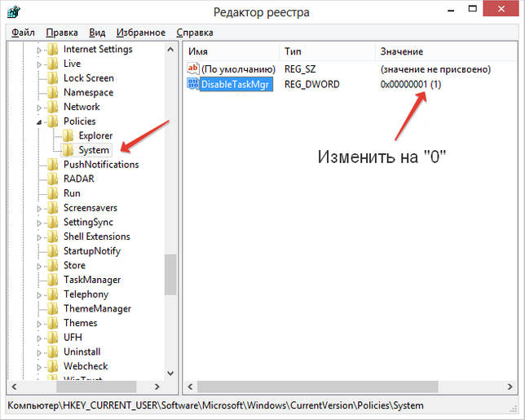
Task: Click the Internet Settings folder icon
Action: point(52,49)
